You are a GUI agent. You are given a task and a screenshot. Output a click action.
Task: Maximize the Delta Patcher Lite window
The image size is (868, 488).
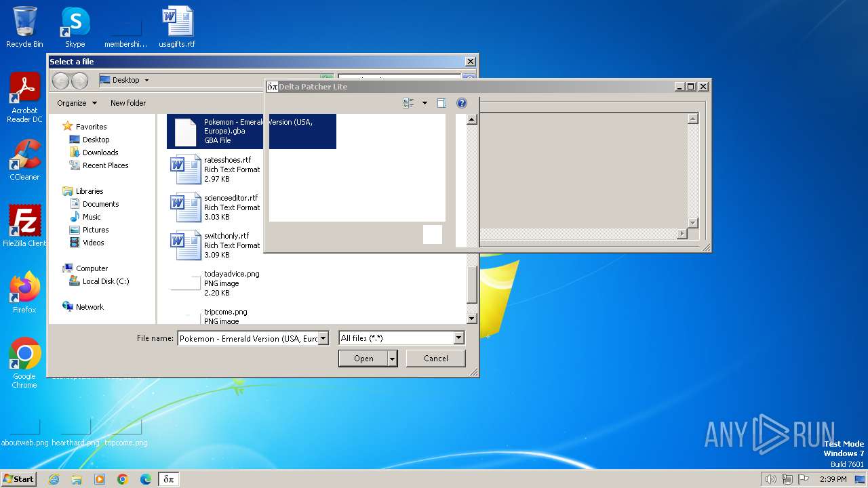(690, 86)
